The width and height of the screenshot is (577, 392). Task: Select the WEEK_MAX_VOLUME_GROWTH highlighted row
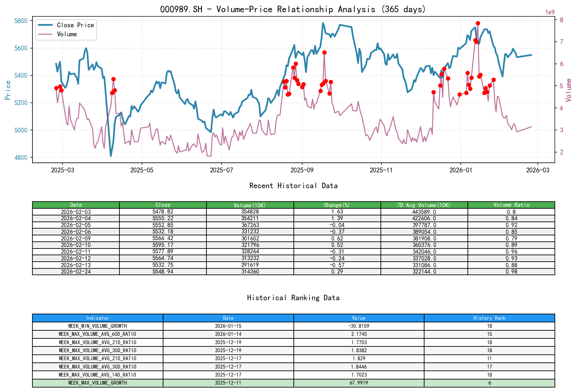point(97,383)
